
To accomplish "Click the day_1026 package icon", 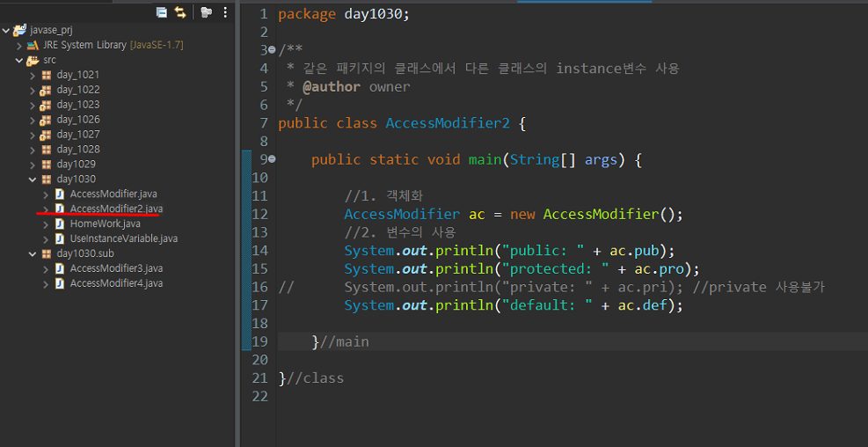I will 46,120.
